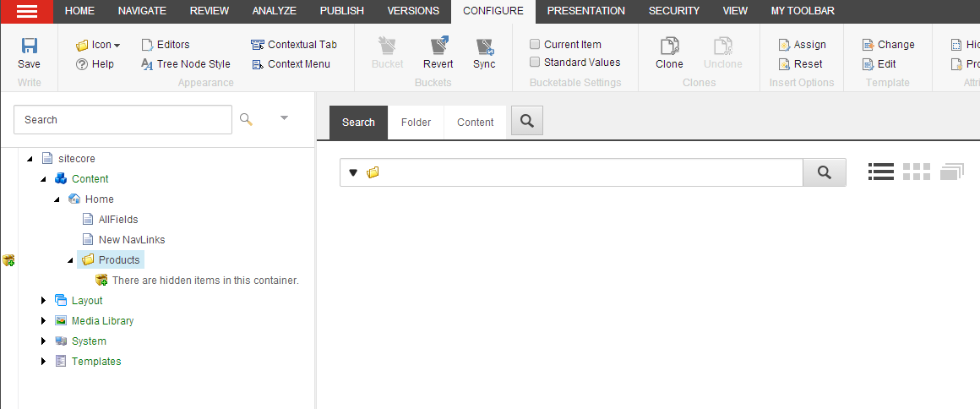
Task: Switch to the Search editor tab
Action: [x=358, y=122]
